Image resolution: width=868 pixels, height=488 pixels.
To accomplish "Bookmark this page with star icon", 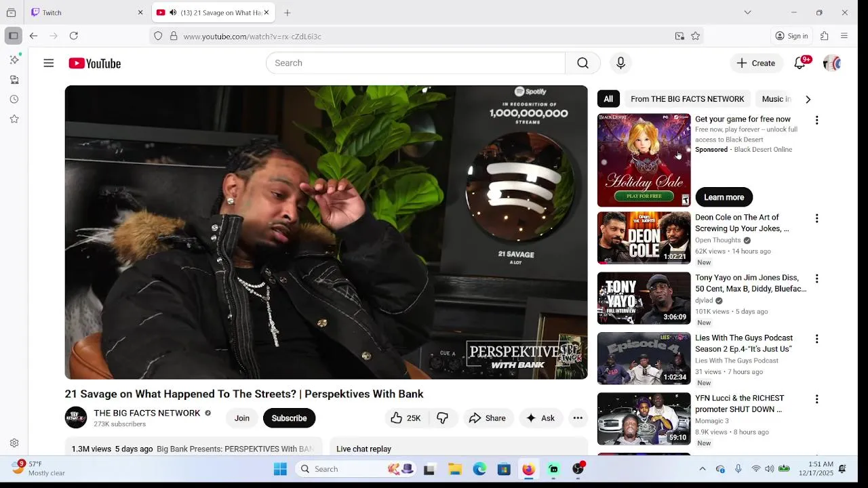I will 695,36.
